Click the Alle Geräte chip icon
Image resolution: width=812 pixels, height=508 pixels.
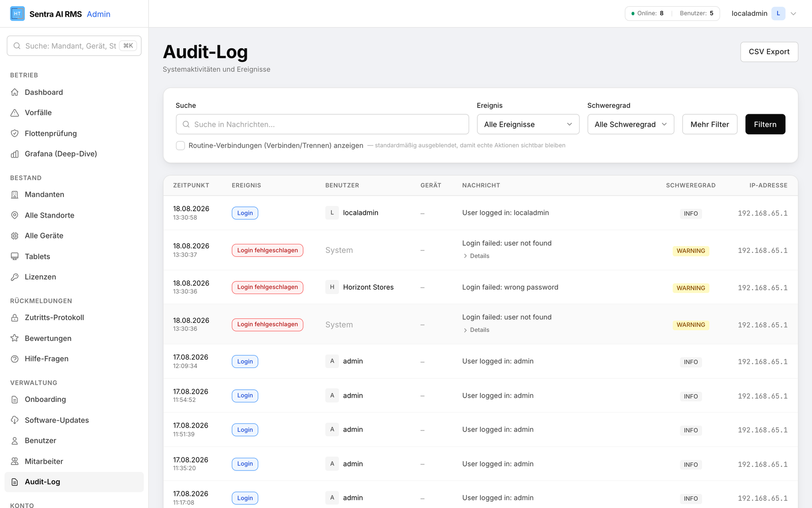15,236
